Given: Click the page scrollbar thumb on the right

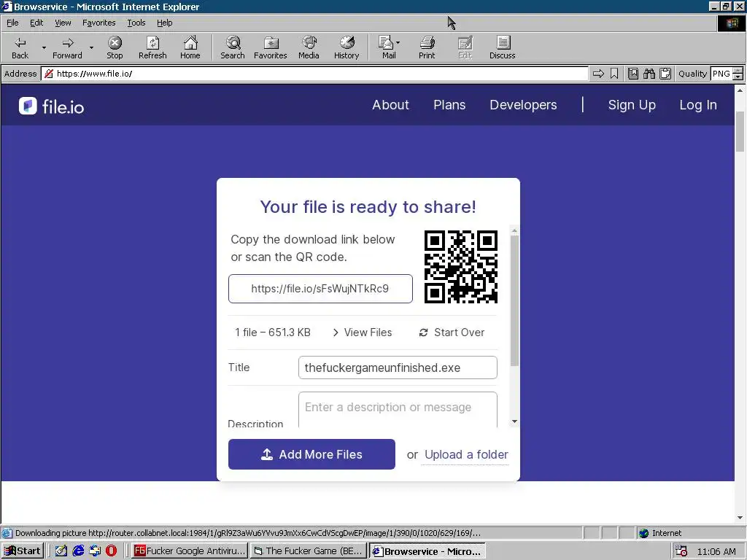Looking at the screenshot, I should pyautogui.click(x=740, y=131).
